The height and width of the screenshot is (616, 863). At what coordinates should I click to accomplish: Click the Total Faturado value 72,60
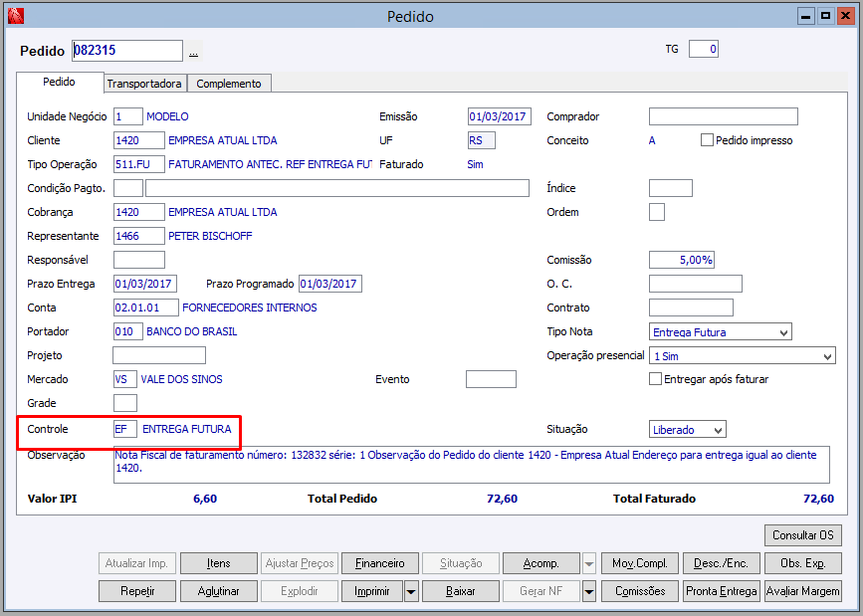[x=818, y=499]
